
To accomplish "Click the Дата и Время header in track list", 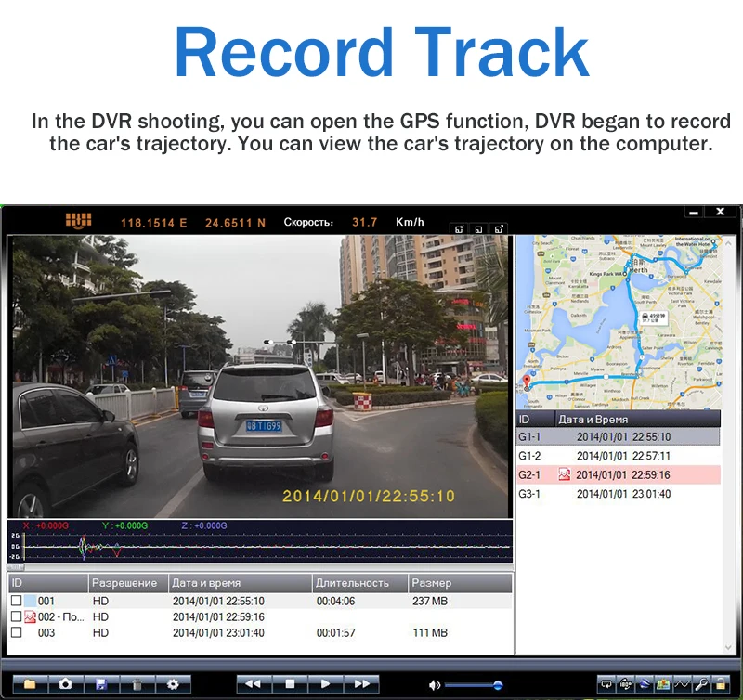I will pyautogui.click(x=638, y=419).
